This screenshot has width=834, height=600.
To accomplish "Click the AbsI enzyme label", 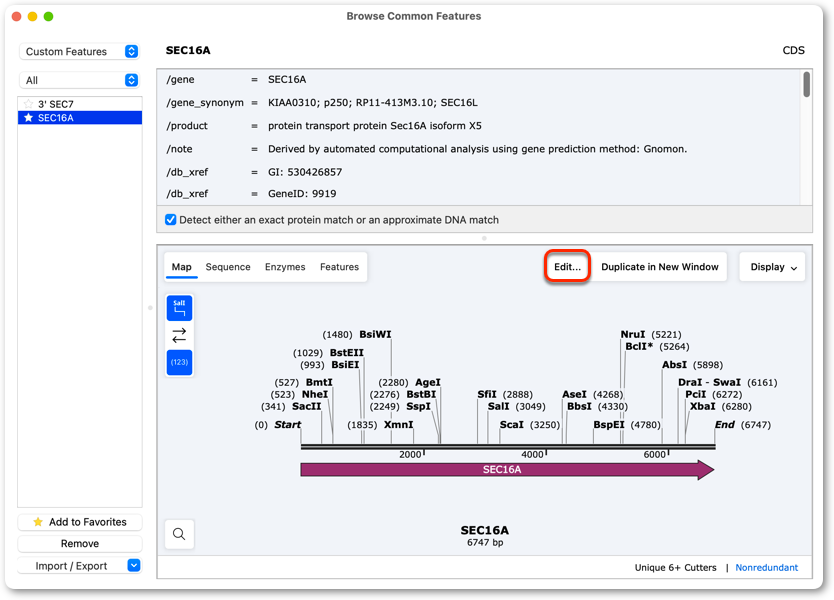I will tap(674, 365).
